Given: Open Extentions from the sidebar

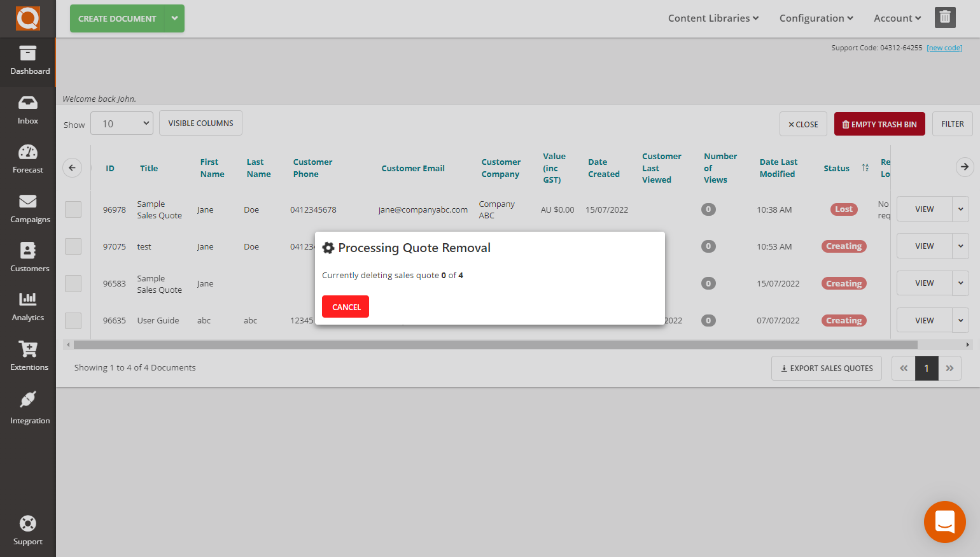Looking at the screenshot, I should [27, 356].
